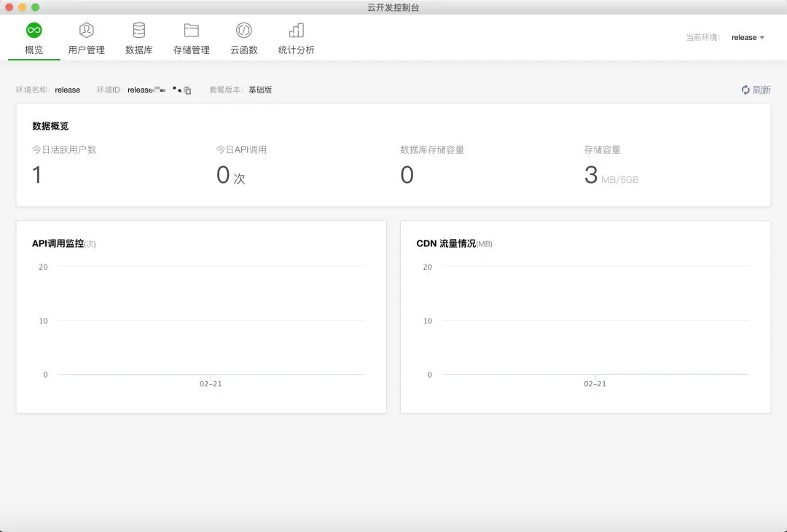Minimize the window with yellow button
The image size is (787, 532).
pos(22,7)
